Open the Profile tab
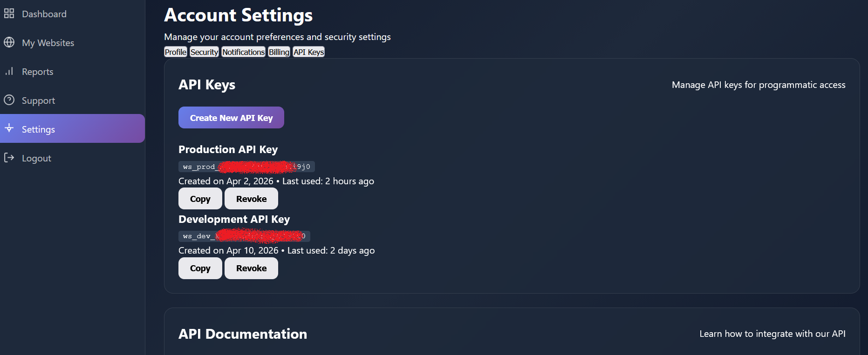This screenshot has height=355, width=868. [176, 52]
